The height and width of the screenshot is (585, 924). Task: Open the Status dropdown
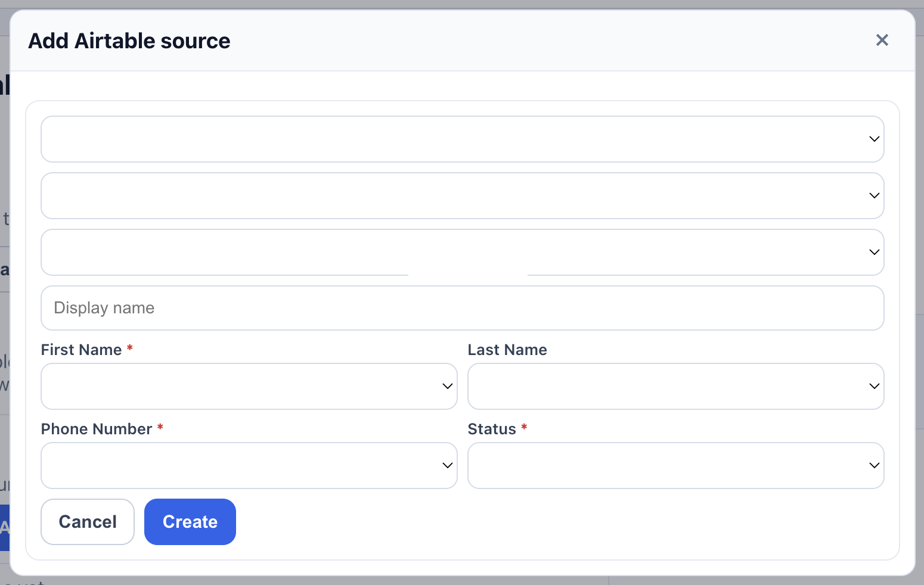pyautogui.click(x=675, y=465)
